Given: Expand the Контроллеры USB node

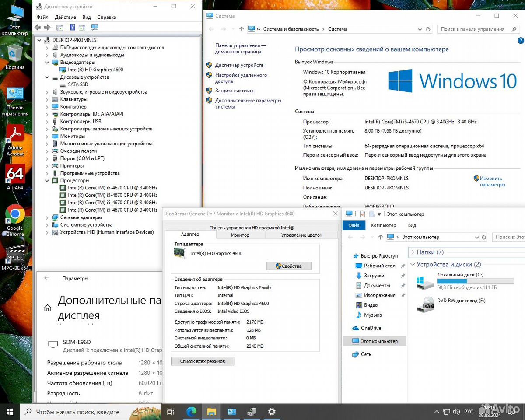Looking at the screenshot, I should click(47, 122).
